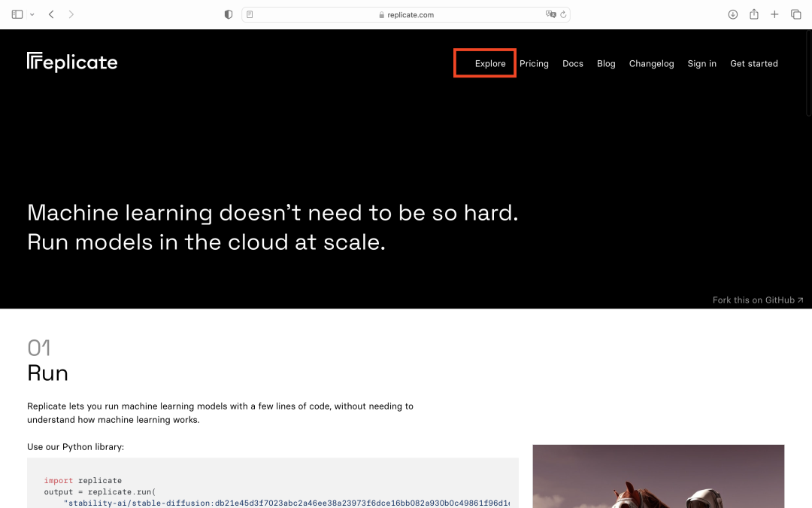Open the Docs link
812x508 pixels.
point(573,64)
